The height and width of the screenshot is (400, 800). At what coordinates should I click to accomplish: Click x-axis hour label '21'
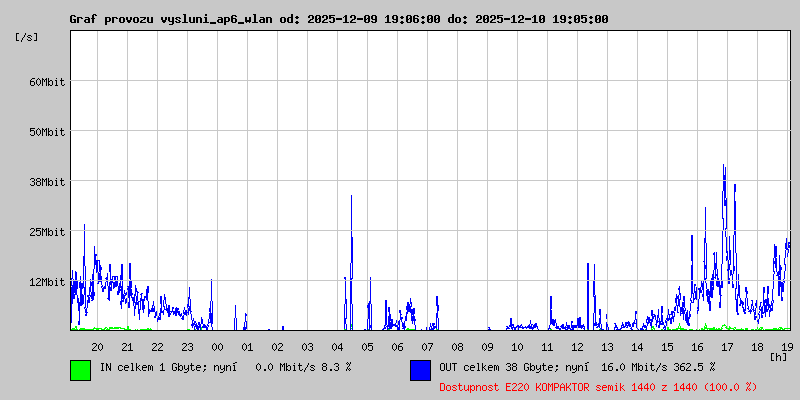pyautogui.click(x=127, y=347)
